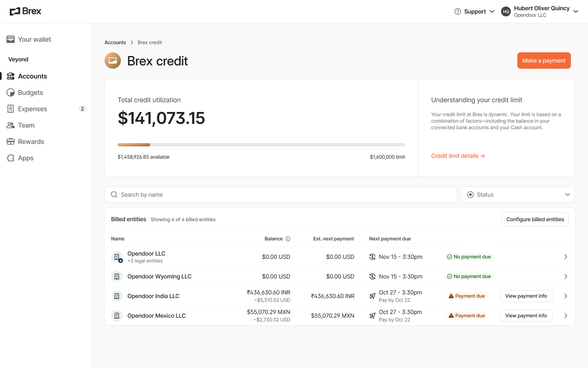Click the Search by name field
The width and height of the screenshot is (588, 368).
click(x=281, y=195)
